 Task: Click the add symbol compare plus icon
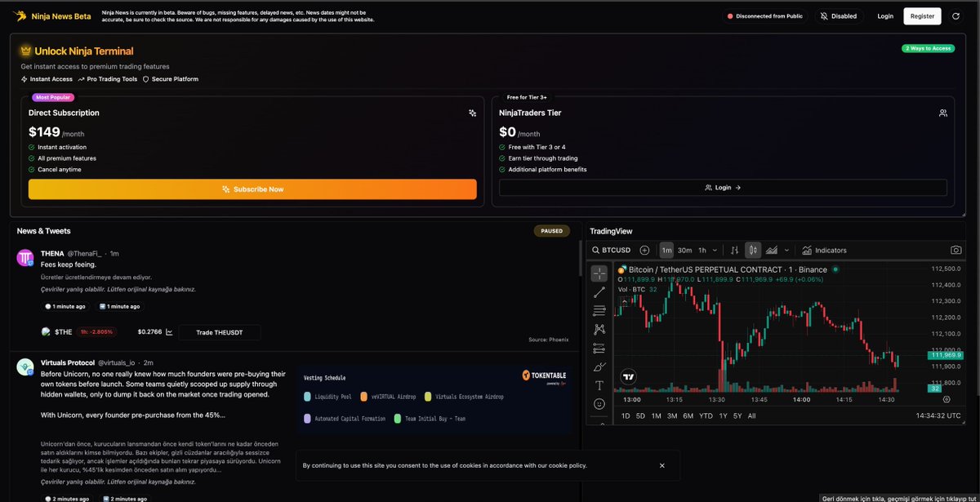[x=644, y=251]
